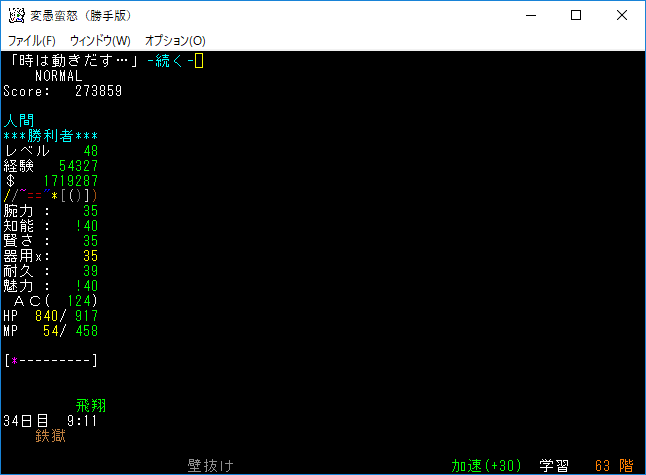Click the ***勝利者*** winner title
Viewport: 646px width, 475px height.
(51, 136)
